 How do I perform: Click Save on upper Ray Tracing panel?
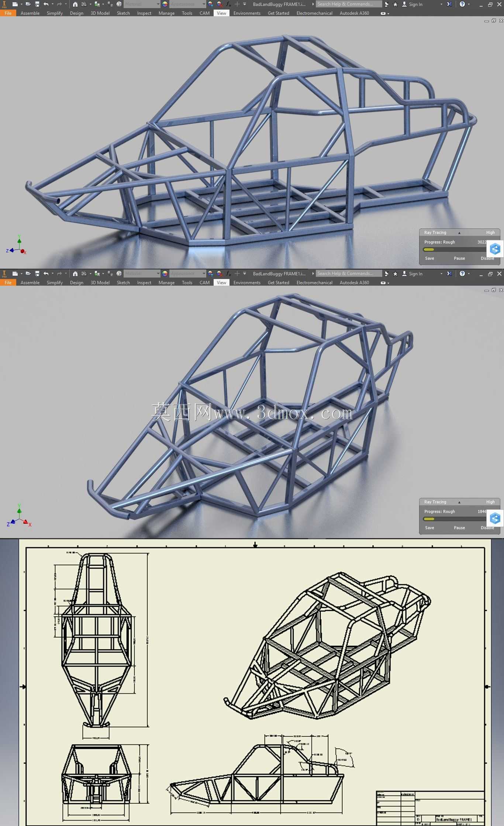pos(429,258)
